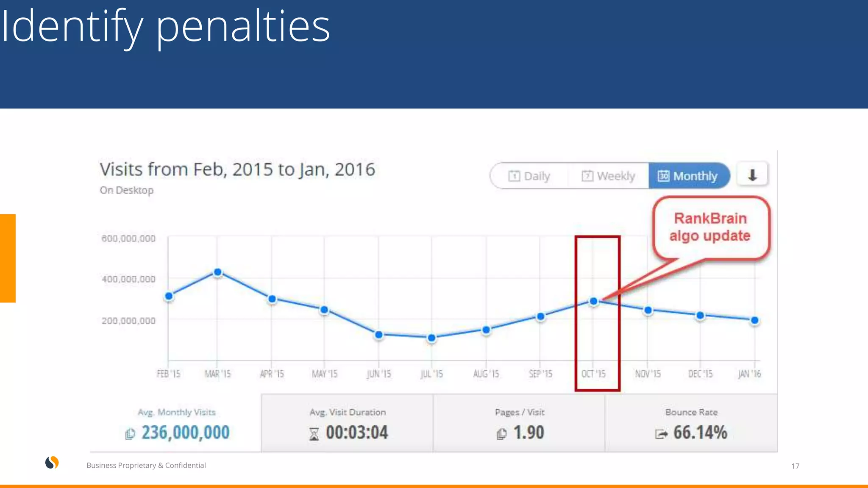Viewport: 868px width, 488px height.
Task: Switch chart view to Weekly
Action: tap(608, 176)
